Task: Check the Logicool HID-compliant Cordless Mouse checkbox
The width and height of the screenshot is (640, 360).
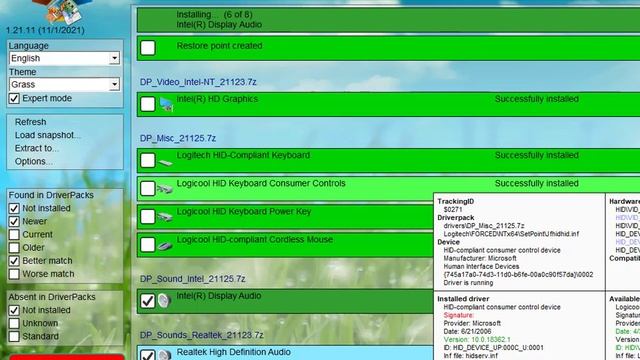Action: click(148, 244)
